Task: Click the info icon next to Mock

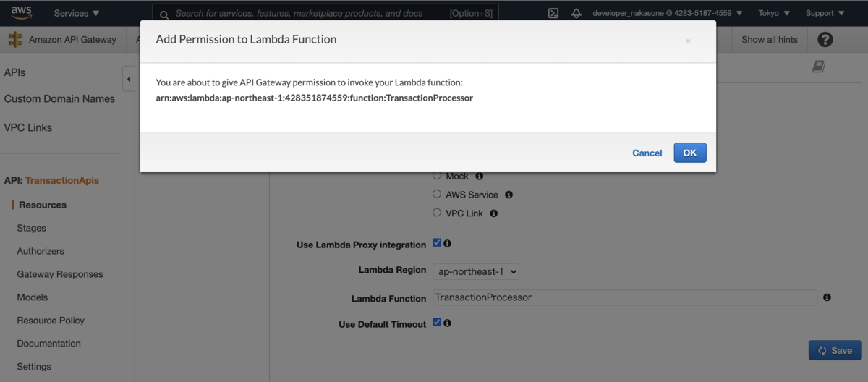Action: (480, 176)
